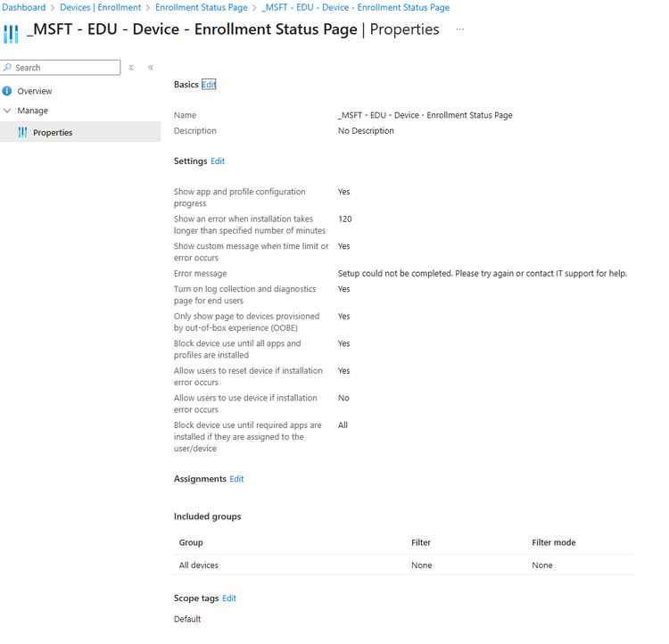Click 'Show app and profile configuration progress' label
Viewport: 669px width, 644px height.
[x=239, y=198]
